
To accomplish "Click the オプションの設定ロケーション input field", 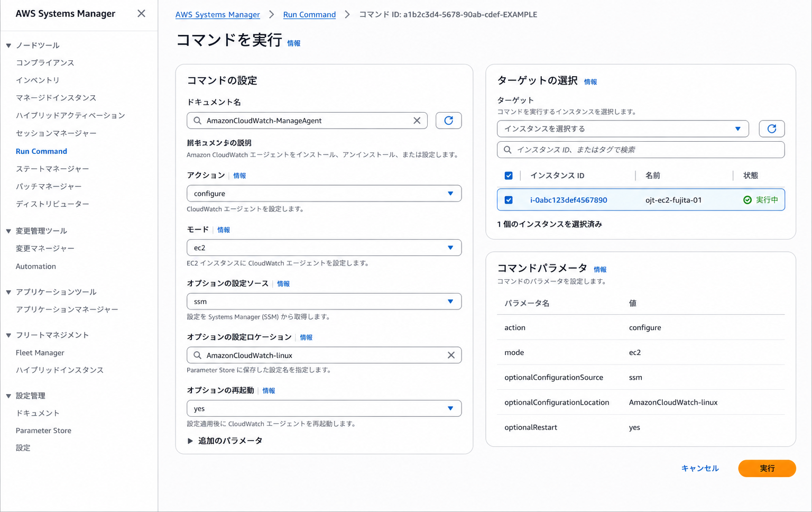I will coord(324,355).
